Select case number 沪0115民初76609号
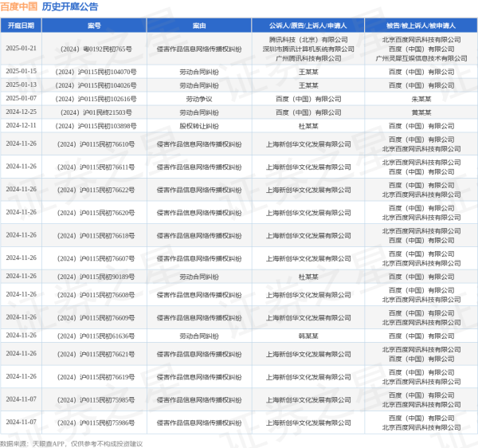 96,318
